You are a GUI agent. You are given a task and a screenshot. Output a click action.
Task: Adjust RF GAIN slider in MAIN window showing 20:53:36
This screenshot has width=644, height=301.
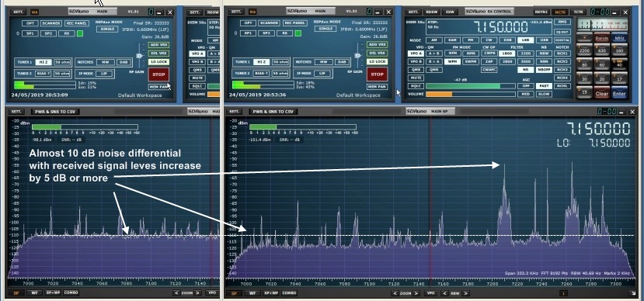click(358, 55)
